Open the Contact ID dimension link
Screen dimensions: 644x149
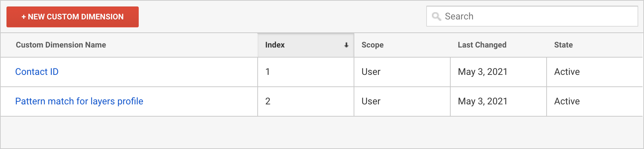37,72
